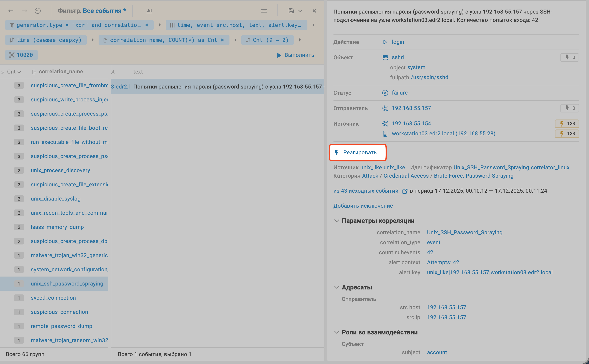Image resolution: width=589 pixels, height=364 pixels.
Task: Click the keyboard icon in the filter bar
Action: (x=264, y=11)
